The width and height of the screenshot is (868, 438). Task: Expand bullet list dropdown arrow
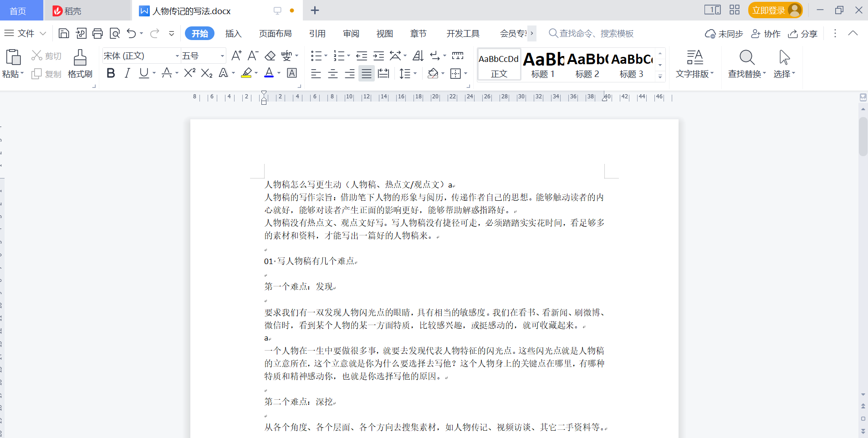click(x=326, y=56)
